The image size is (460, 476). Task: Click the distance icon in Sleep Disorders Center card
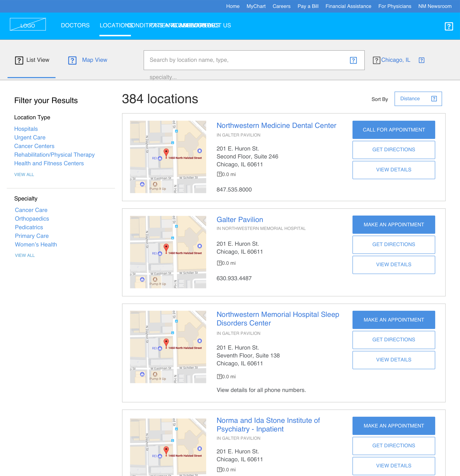[x=219, y=376]
